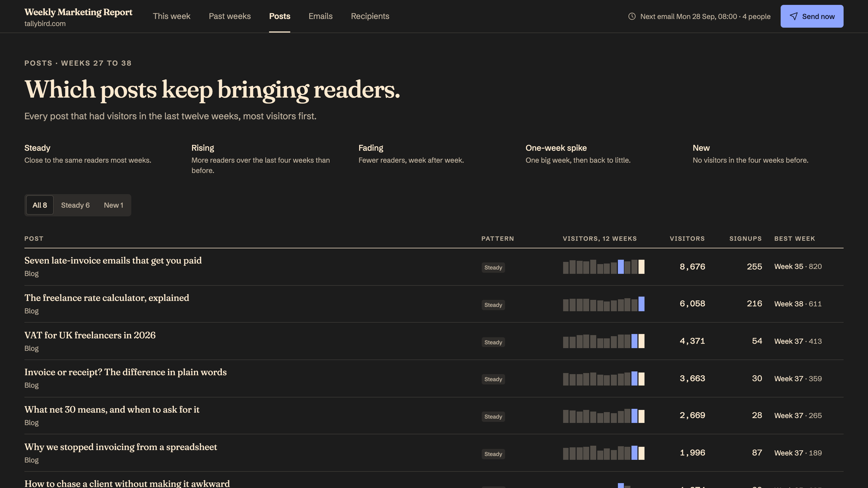Click the New pattern definition heading
The image size is (868, 488).
coord(701,148)
